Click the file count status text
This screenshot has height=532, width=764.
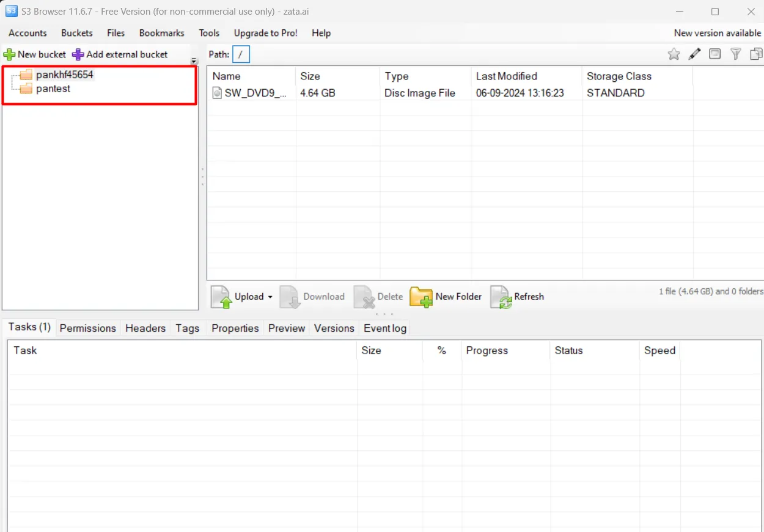[711, 291]
